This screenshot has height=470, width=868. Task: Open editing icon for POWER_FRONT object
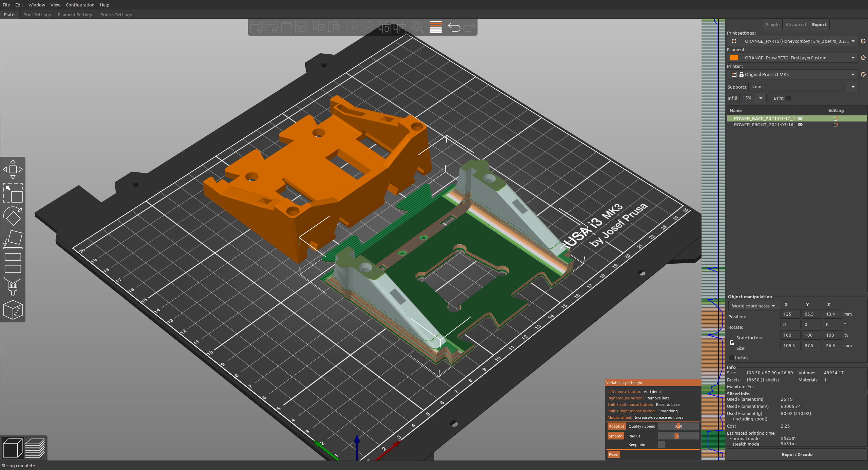point(836,125)
